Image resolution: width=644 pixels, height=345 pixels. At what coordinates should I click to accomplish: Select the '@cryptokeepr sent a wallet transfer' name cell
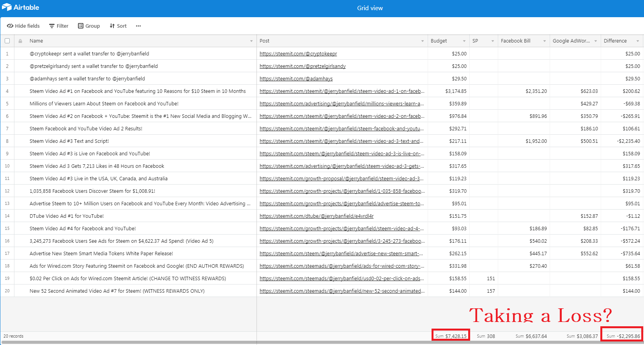[x=135, y=53]
